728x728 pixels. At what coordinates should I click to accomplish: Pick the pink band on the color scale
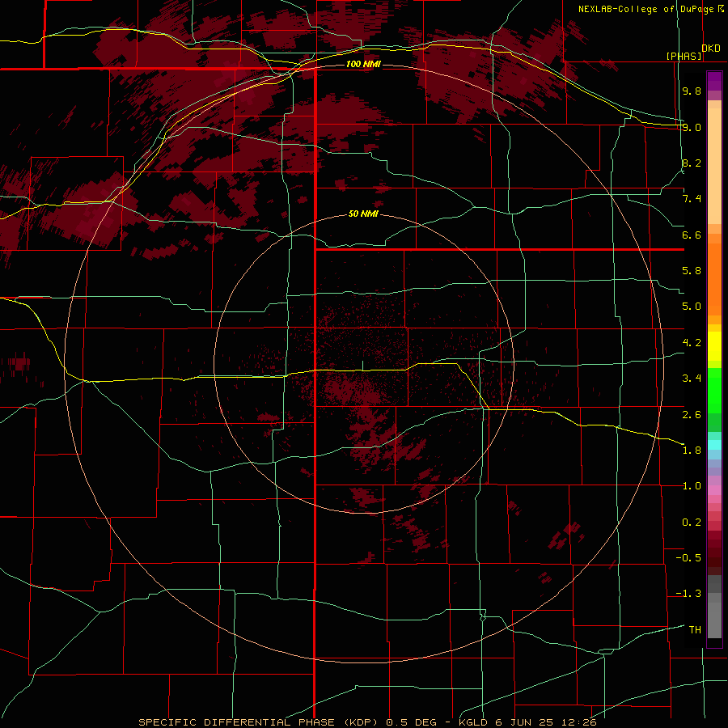click(x=714, y=490)
